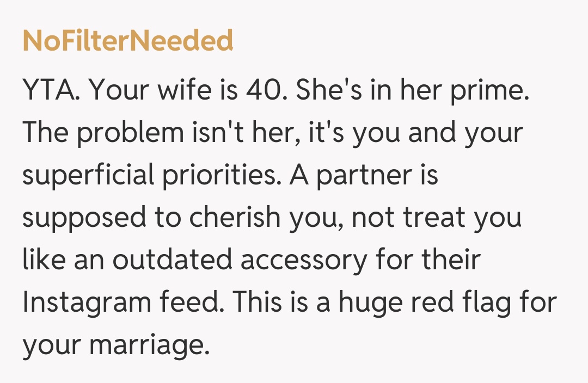This screenshot has width=588, height=383.
Task: Tap the word "feed" in the comment
Action: click(x=199, y=303)
